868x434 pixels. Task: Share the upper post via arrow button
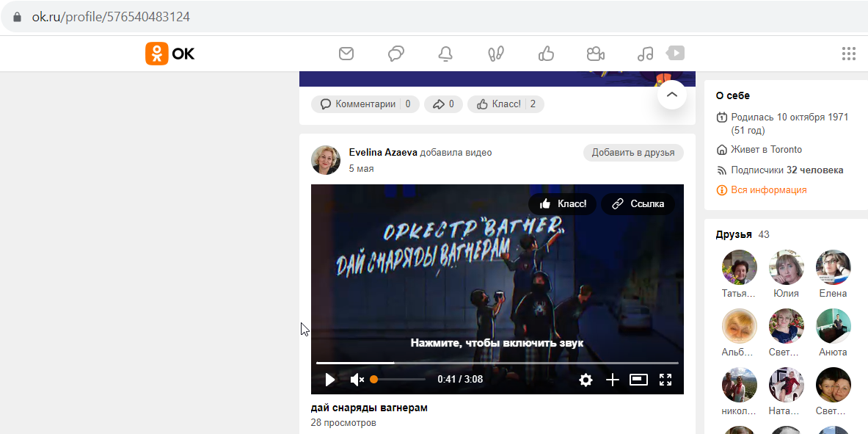(443, 104)
